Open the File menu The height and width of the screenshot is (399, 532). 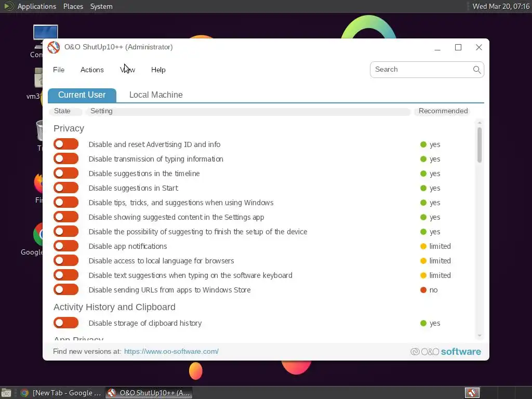coord(59,70)
